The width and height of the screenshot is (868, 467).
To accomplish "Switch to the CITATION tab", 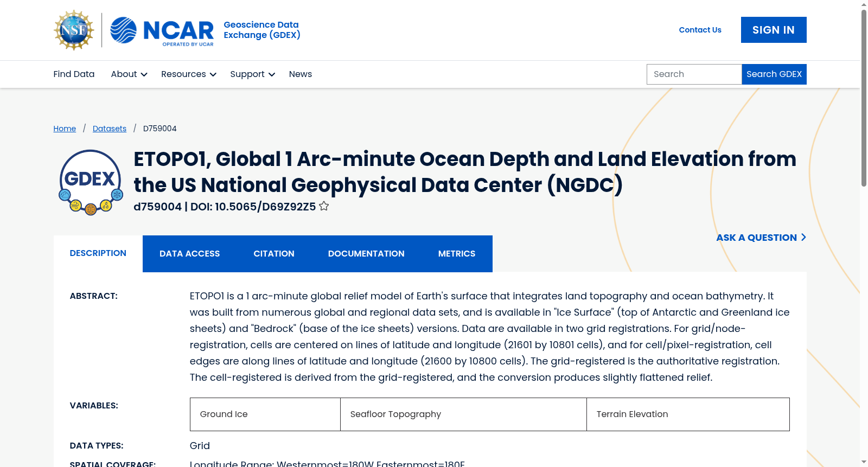I will (x=274, y=254).
